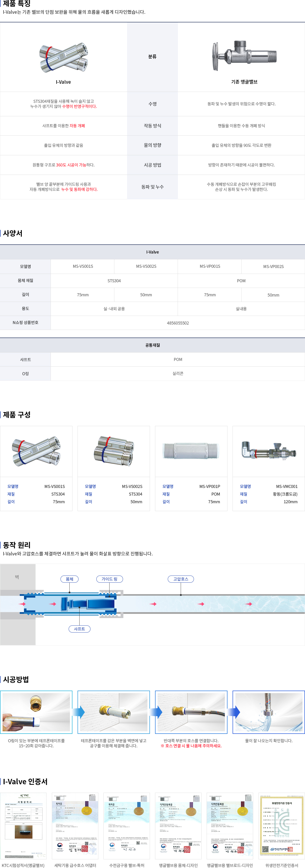The image size is (305, 868).
Task: Click the 물의 방향 row label
Action: coord(152,145)
